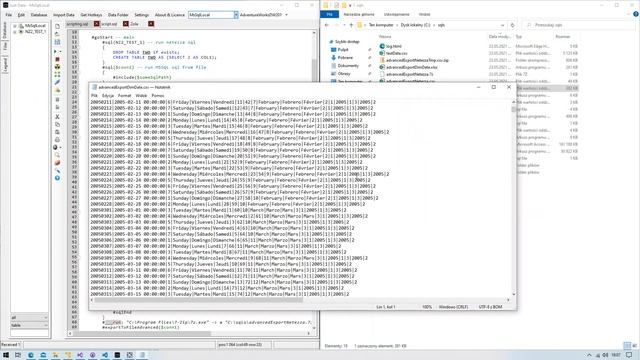Sort by the Rozmiar column header
The image size is (640, 360).
[562, 36]
